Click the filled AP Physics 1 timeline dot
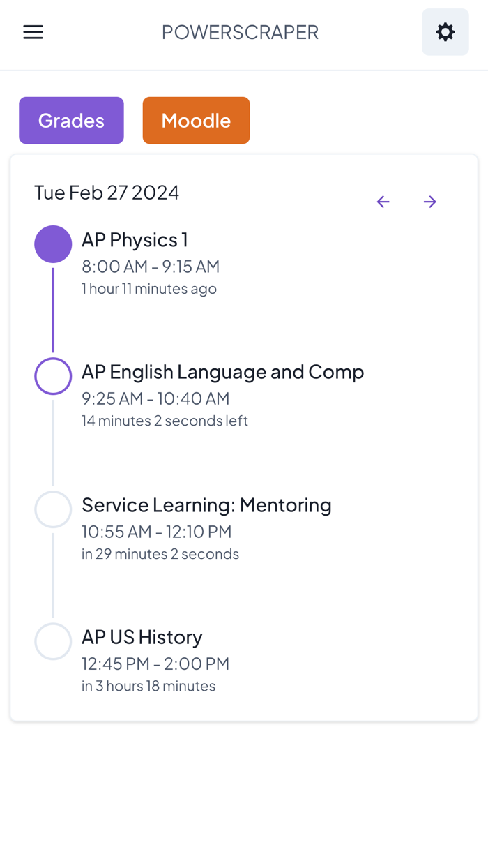The width and height of the screenshot is (488, 868). pos(53,244)
